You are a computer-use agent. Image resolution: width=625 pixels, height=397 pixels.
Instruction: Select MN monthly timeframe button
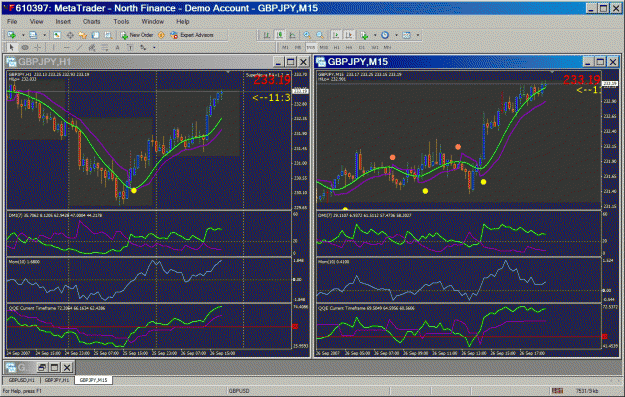387,47
